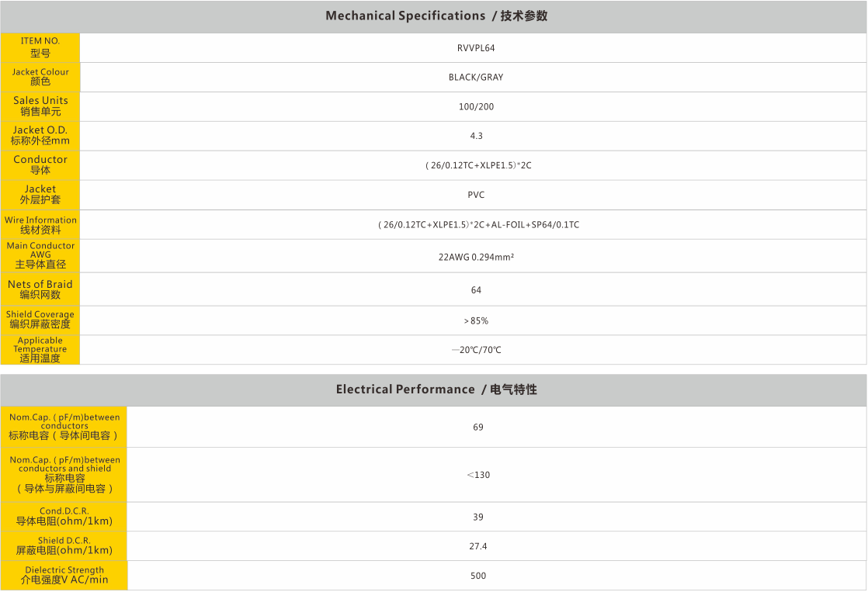868x592 pixels.
Task: Click the 22AWG 0.294mm² value
Action: [476, 257]
